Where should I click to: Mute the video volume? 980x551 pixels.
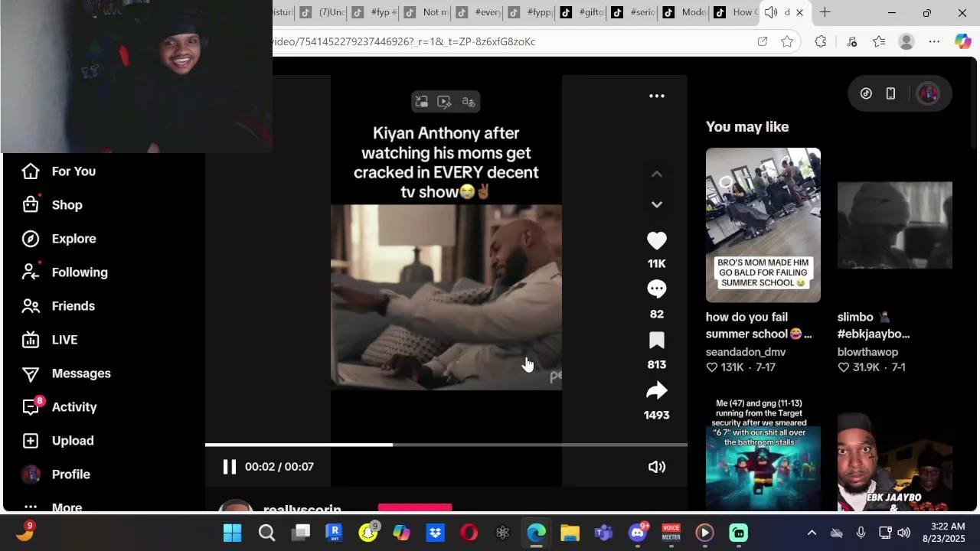coord(657,467)
